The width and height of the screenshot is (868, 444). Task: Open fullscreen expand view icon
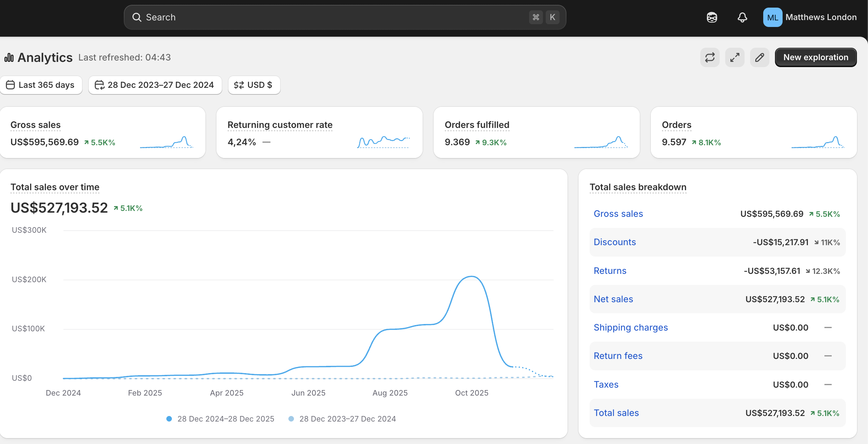[735, 57]
